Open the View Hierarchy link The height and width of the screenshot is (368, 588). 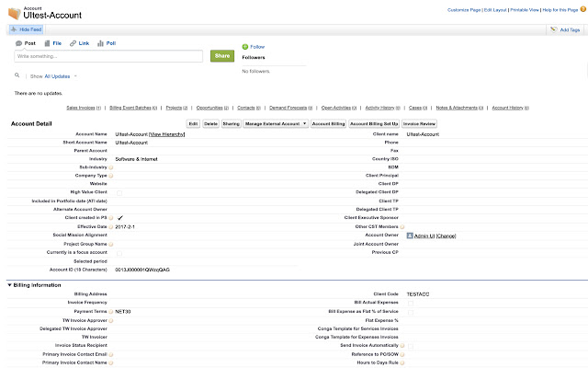pos(168,134)
